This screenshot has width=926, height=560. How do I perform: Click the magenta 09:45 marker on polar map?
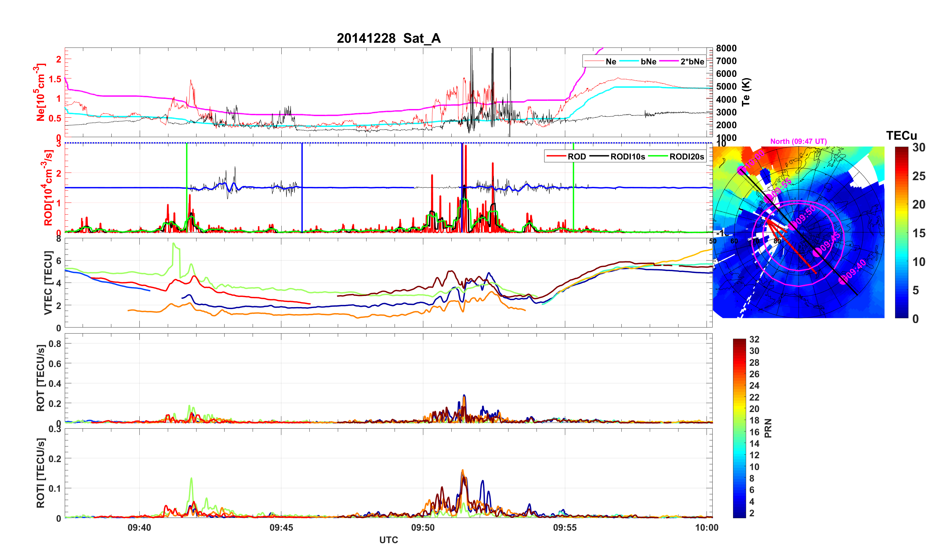[x=817, y=253]
